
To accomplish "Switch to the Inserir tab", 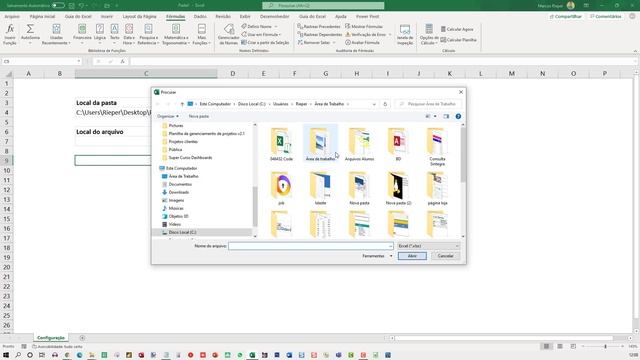I will [107, 17].
